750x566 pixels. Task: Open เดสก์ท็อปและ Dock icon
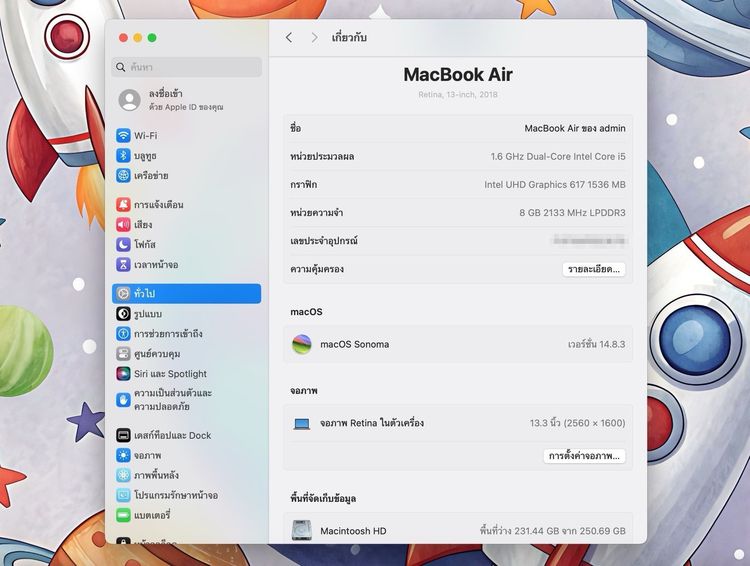[x=123, y=435]
